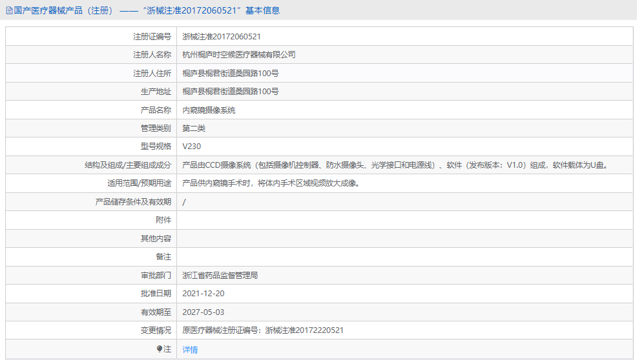Click the structure description starting 产品由CCD摄像系统
This screenshot has width=637, height=364.
point(396,165)
